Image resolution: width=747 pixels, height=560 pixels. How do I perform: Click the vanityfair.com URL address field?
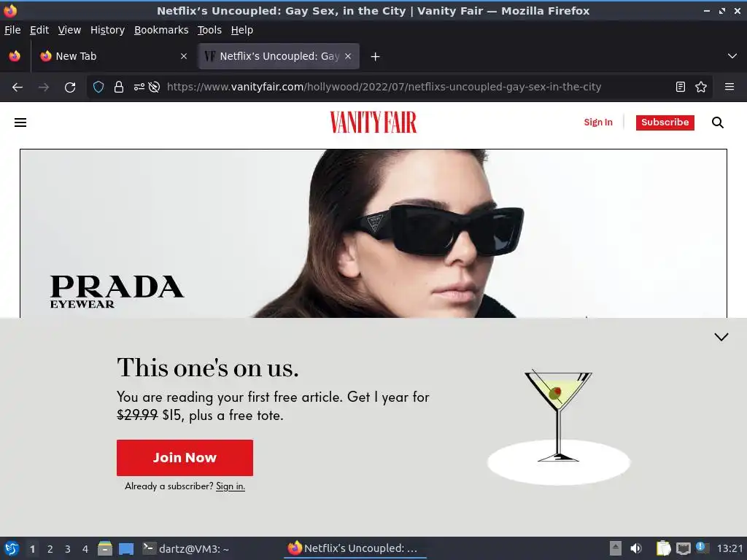click(x=384, y=87)
